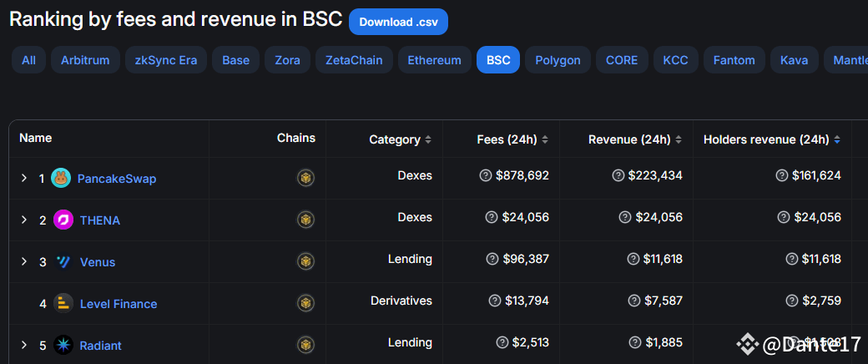
Task: Switch to the Base chain tab
Action: point(236,60)
